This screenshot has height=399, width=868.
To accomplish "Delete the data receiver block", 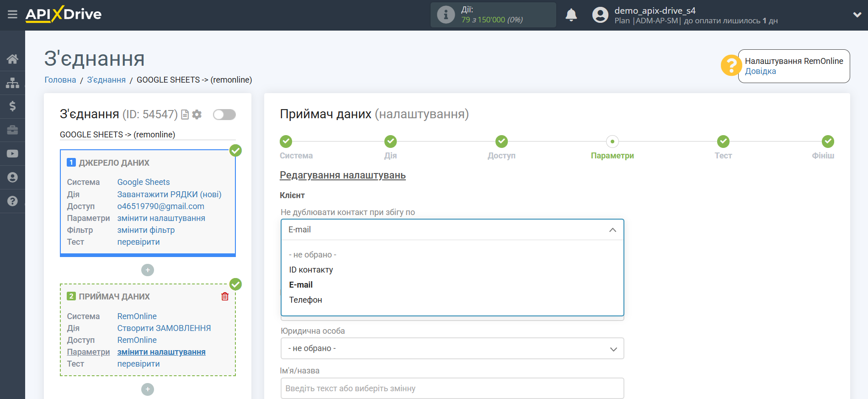I will (x=225, y=297).
